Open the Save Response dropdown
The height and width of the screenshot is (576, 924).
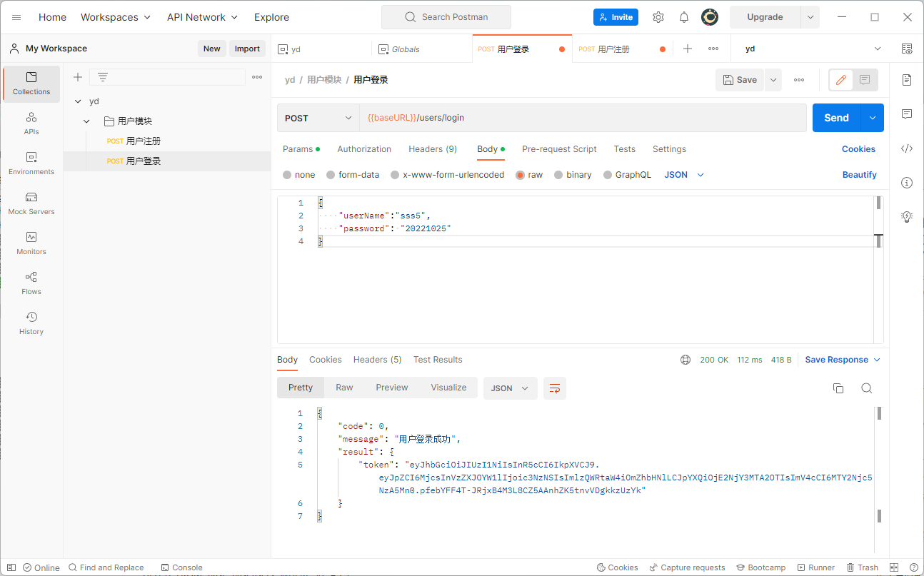[843, 360]
